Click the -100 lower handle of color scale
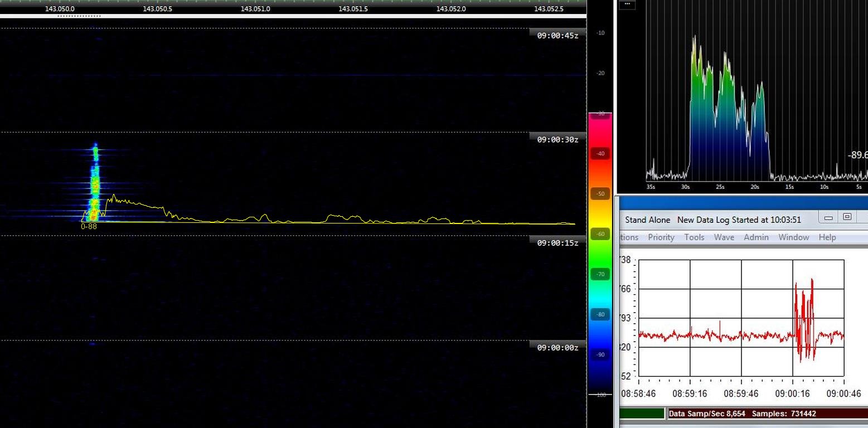This screenshot has width=868, height=428. click(600, 395)
